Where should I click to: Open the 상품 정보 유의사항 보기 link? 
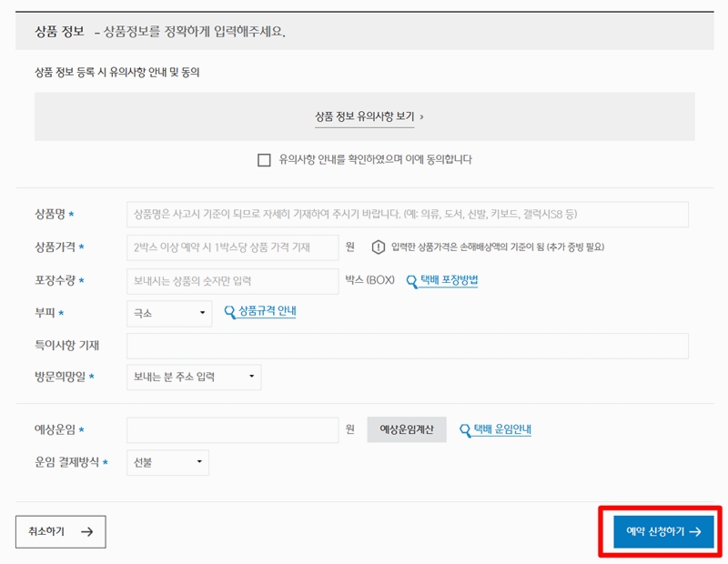tap(365, 116)
